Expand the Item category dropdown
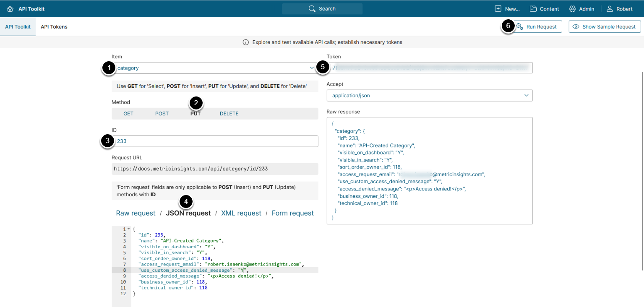Viewport: 644px width, 307px height. [311, 68]
